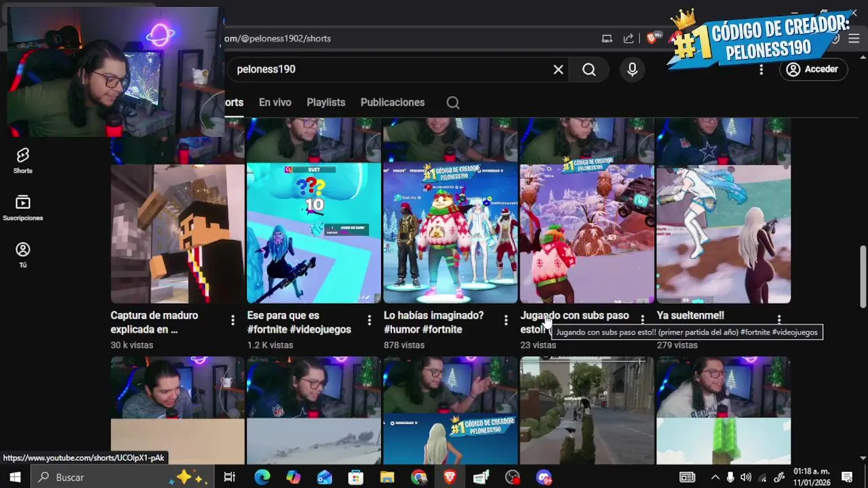
Task: Open Outlook mail from the taskbar
Action: coord(325,477)
